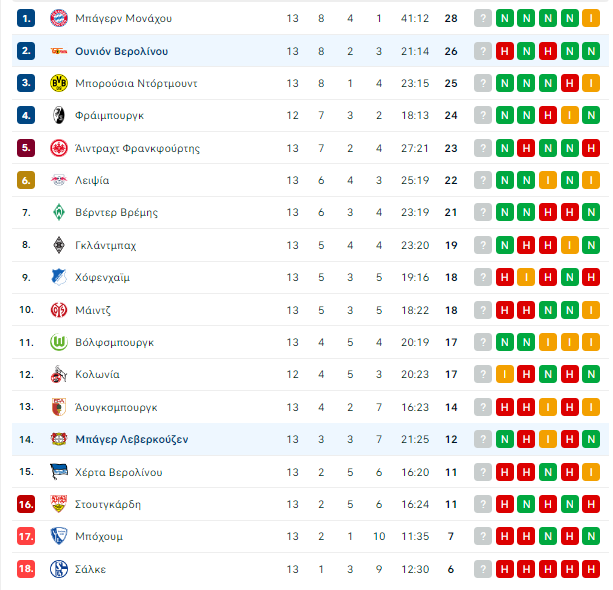This screenshot has height=590, width=613.
Task: Open the Schalke blue club crest
Action: click(59, 569)
